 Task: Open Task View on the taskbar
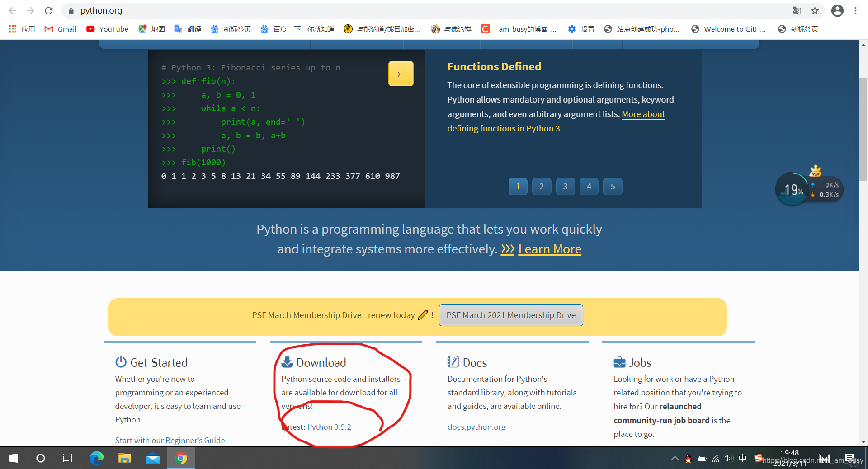tap(68, 458)
